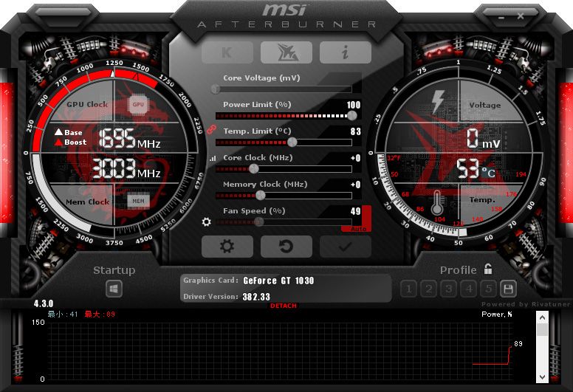The image size is (573, 392).
Task: Click the Profile label
Action: [459, 270]
